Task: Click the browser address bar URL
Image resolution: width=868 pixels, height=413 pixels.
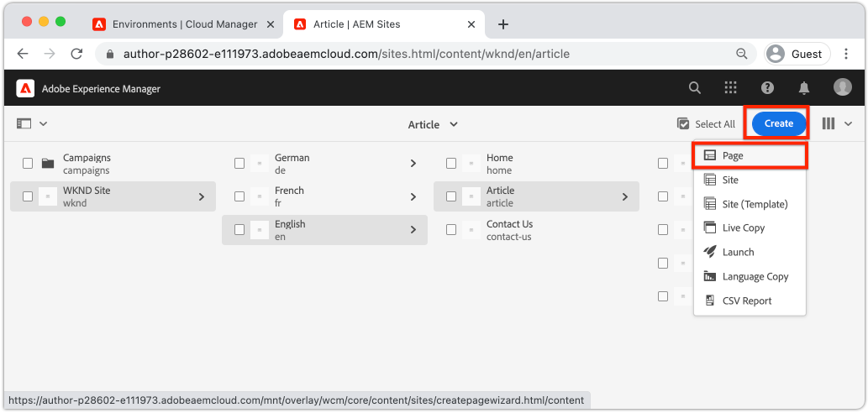Action: point(346,55)
